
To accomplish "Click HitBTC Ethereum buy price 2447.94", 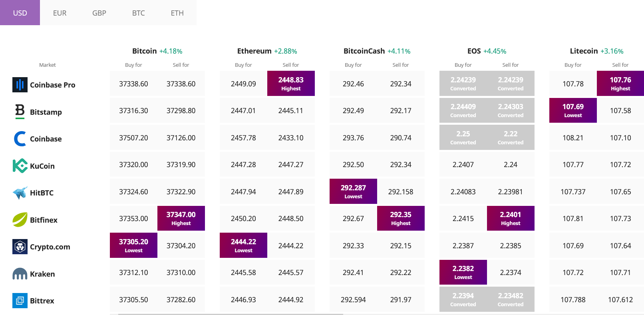I will point(243,191).
